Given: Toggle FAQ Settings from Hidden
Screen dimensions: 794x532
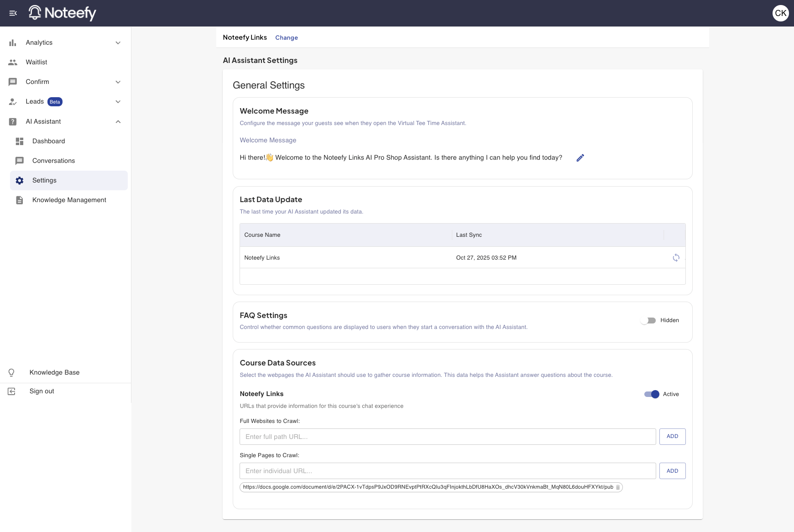Looking at the screenshot, I should tap(648, 320).
